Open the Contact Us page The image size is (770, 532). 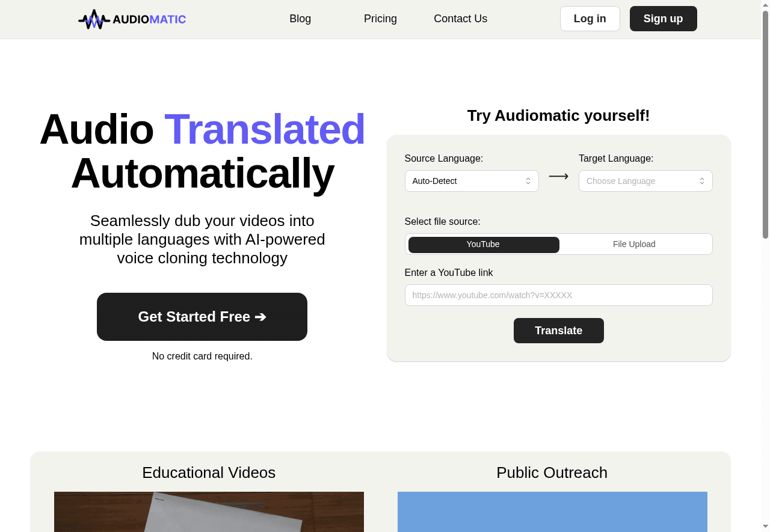point(460,19)
